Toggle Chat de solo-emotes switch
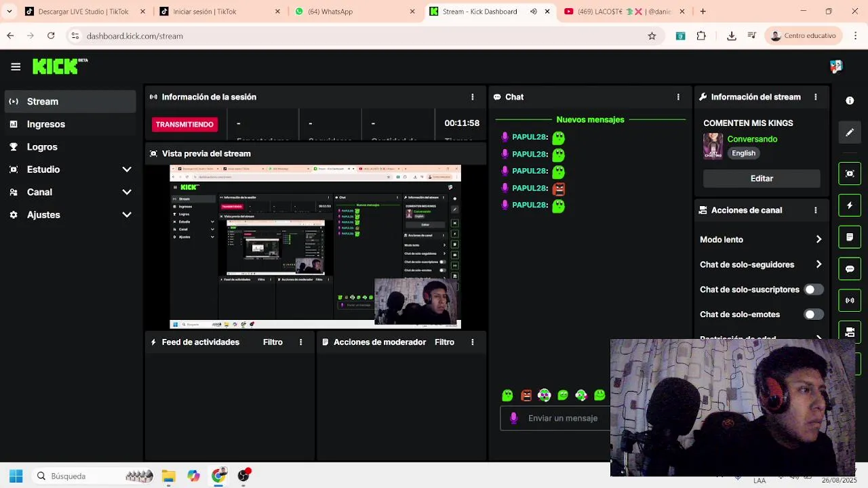 (813, 314)
